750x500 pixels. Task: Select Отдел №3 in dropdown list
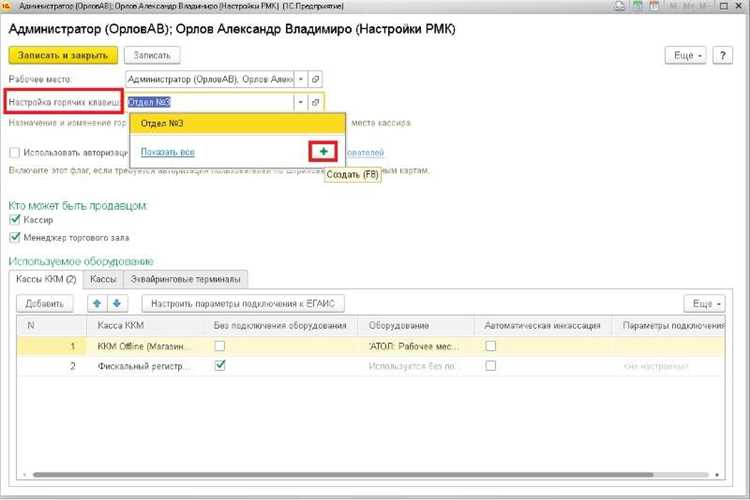238,123
